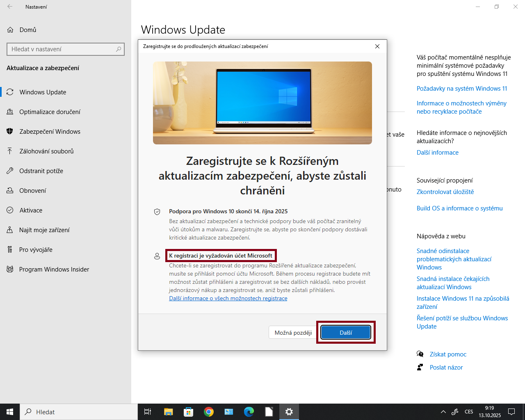Click the Aktivace checkmark icon
This screenshot has height=420, width=525.
[x=10, y=210]
